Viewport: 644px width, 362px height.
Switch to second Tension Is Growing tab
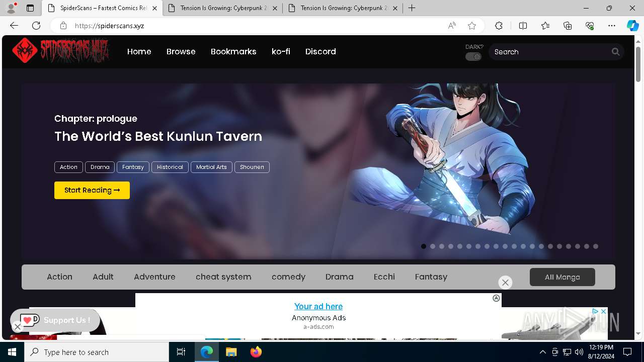223,8
